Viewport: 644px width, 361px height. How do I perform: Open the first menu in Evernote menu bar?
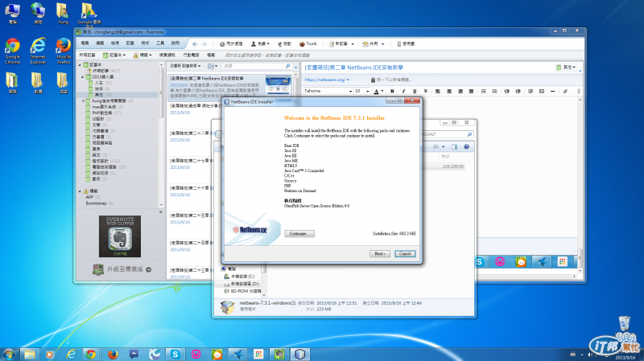tap(85, 43)
